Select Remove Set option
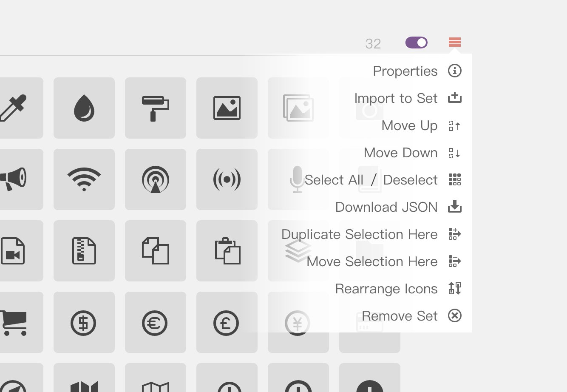This screenshot has height=392, width=567. tap(400, 316)
